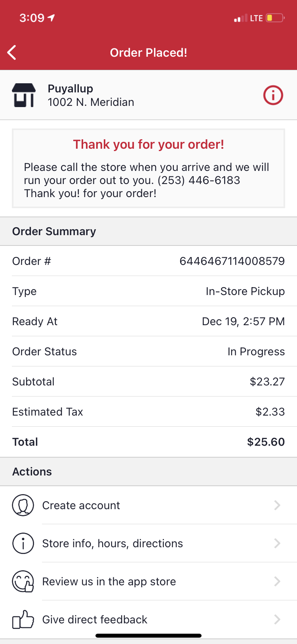Expand Review us in the app store chevron
297x644 pixels.
click(x=277, y=581)
